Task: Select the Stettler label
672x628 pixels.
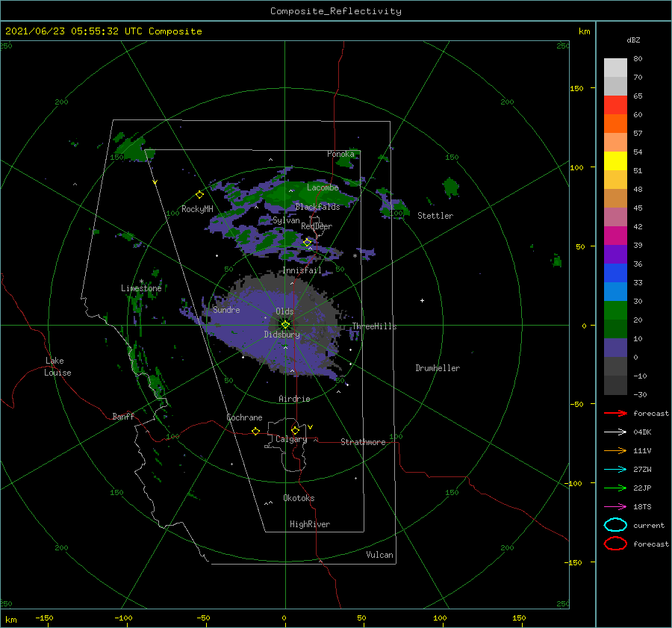Action: 435,216
